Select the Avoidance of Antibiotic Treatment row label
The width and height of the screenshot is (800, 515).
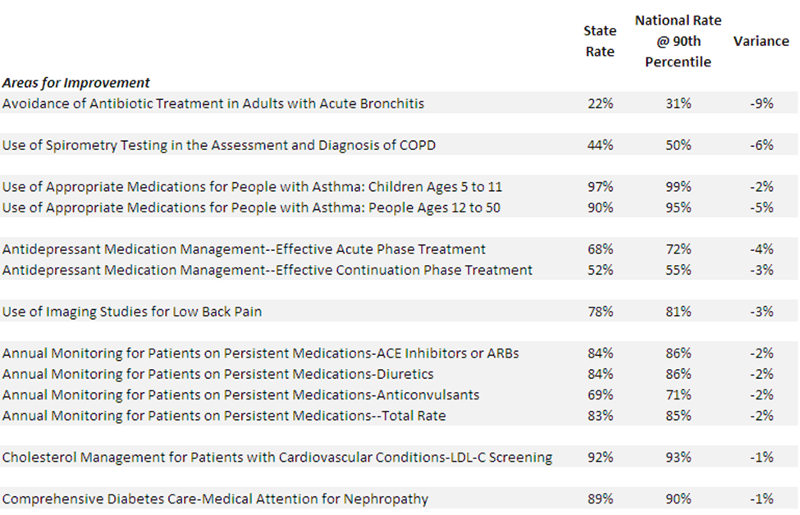213,103
